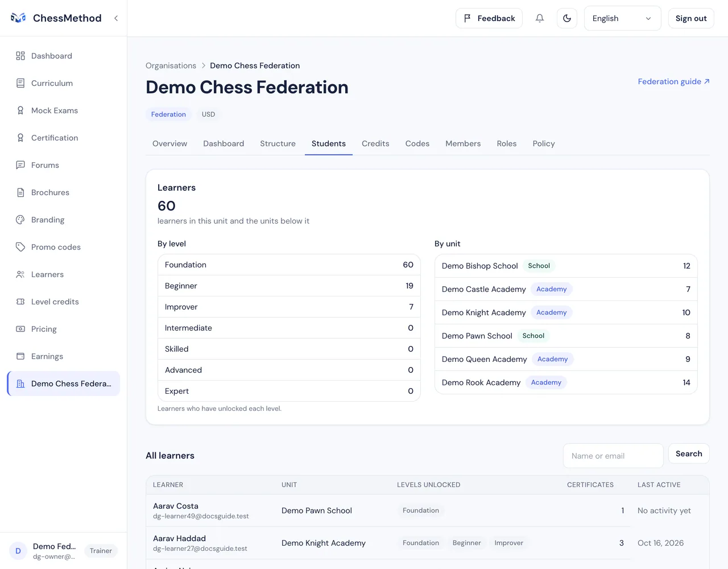Switch to the Members tab

click(x=463, y=143)
